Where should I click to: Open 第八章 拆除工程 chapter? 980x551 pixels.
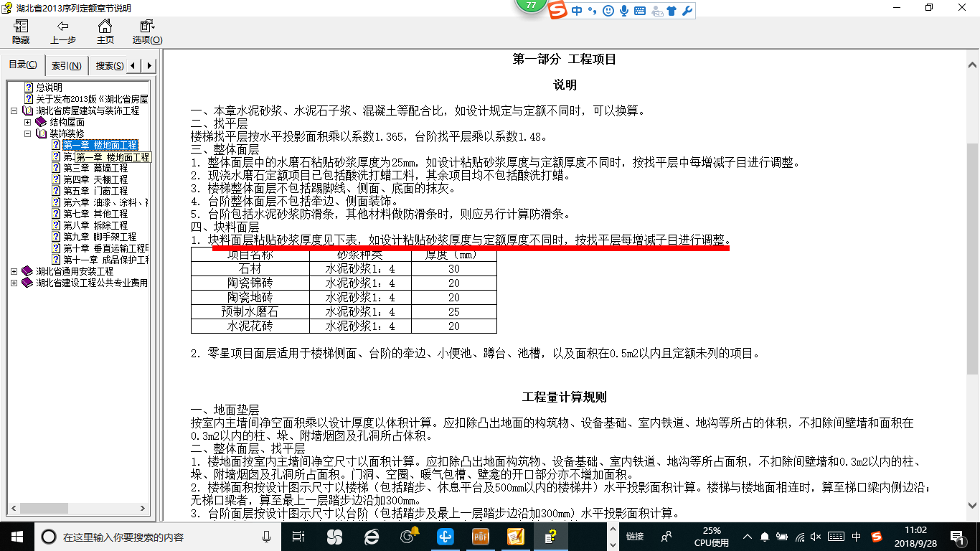tap(95, 225)
